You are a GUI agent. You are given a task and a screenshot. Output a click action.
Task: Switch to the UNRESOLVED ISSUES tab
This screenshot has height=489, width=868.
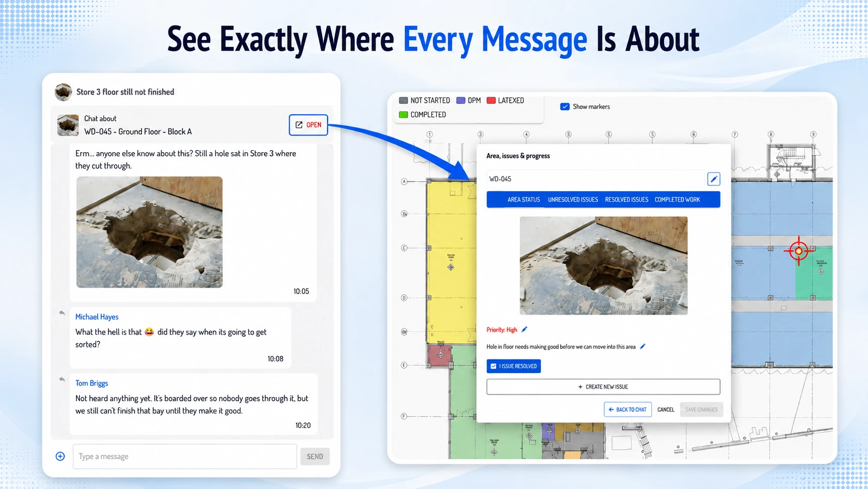pyautogui.click(x=573, y=200)
